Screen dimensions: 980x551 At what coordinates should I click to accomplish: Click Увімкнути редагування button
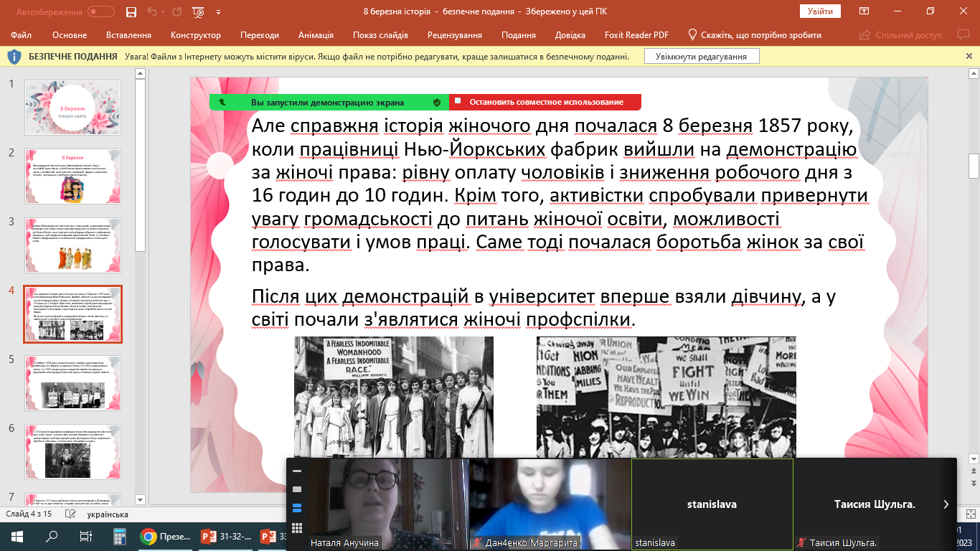tap(701, 57)
